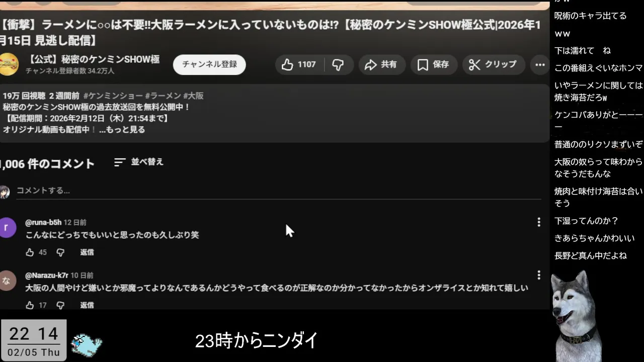Dislike the @runa-b5h comment

pyautogui.click(x=60, y=252)
